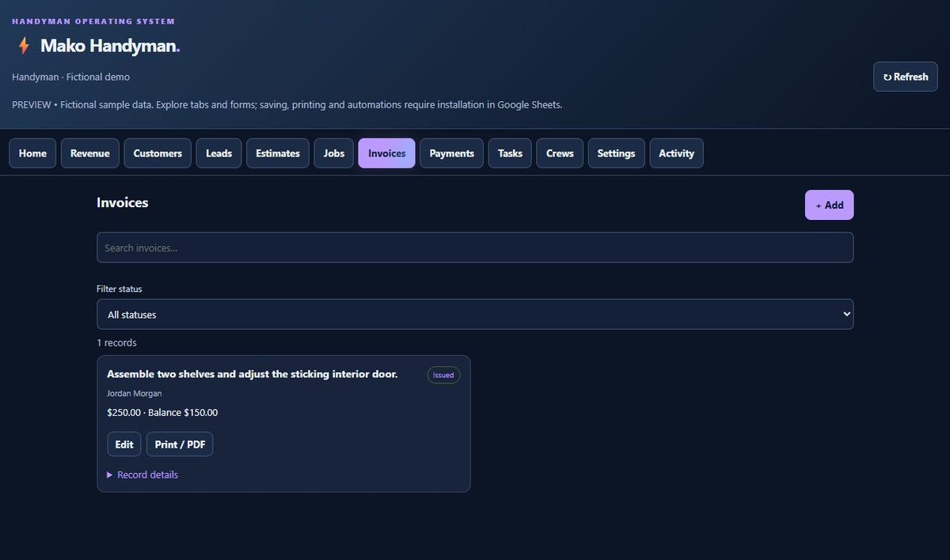The width and height of the screenshot is (950, 560).
Task: Click the 'Handyman Operating System' header label
Action: [x=93, y=21]
